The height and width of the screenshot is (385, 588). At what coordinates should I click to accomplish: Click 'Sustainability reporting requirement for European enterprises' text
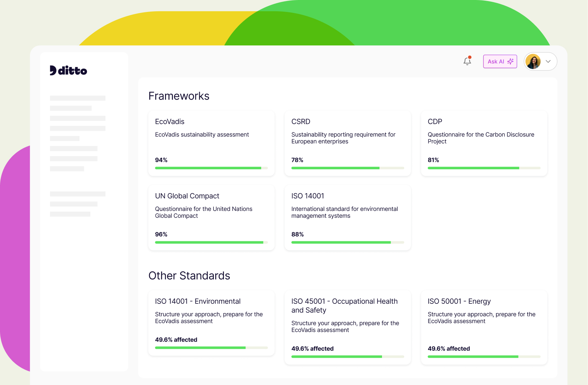343,138
